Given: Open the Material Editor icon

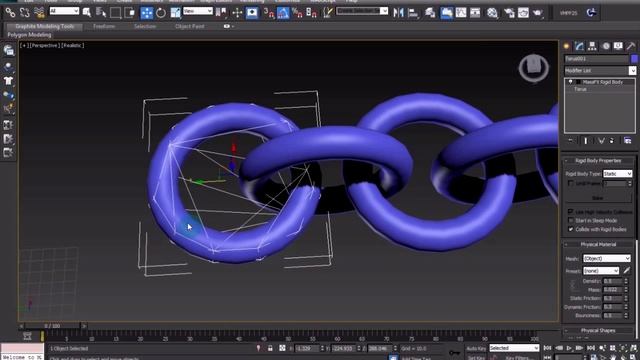Looking at the screenshot, I should tap(492, 13).
